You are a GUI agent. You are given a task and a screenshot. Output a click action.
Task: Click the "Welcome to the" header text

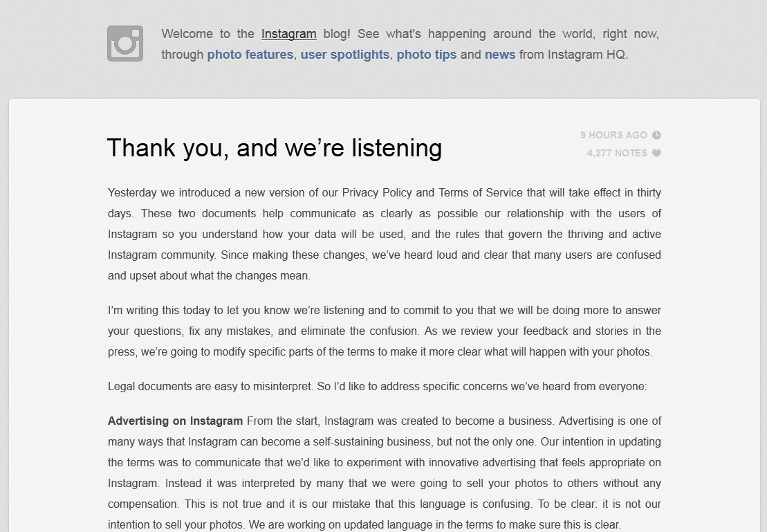pyautogui.click(x=207, y=33)
